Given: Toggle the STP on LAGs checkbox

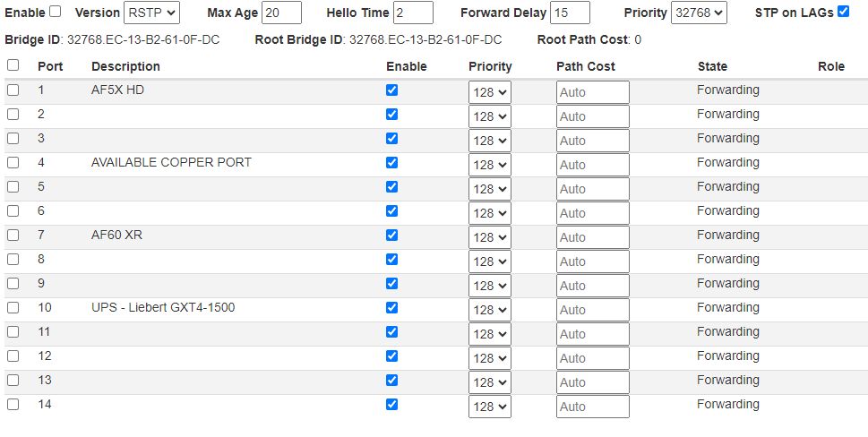Looking at the screenshot, I should (843, 12).
